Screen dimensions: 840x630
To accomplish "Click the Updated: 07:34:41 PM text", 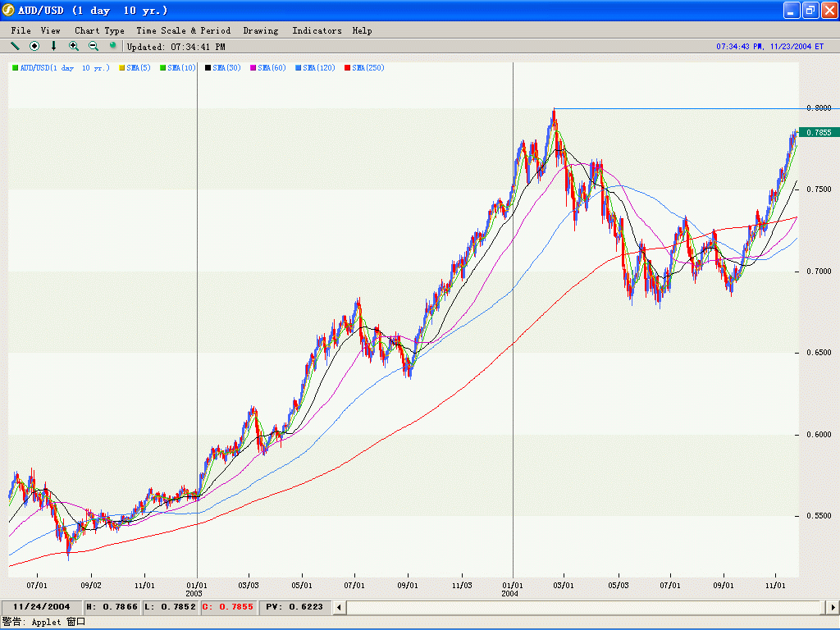I will coord(176,47).
